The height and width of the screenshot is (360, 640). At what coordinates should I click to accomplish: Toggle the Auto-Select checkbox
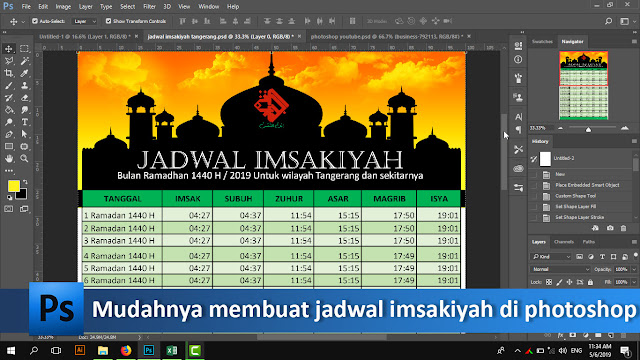pos(35,21)
